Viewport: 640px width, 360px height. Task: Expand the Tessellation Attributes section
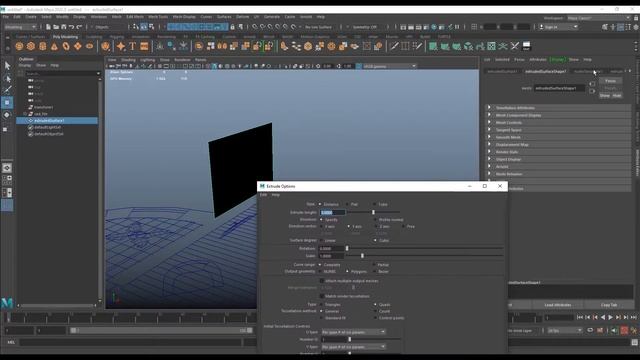(x=558, y=108)
